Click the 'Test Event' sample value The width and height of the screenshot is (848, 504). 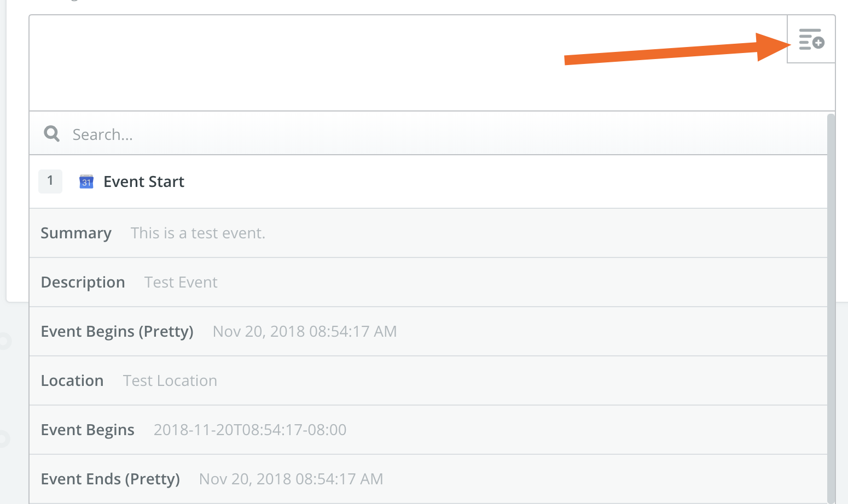click(181, 282)
